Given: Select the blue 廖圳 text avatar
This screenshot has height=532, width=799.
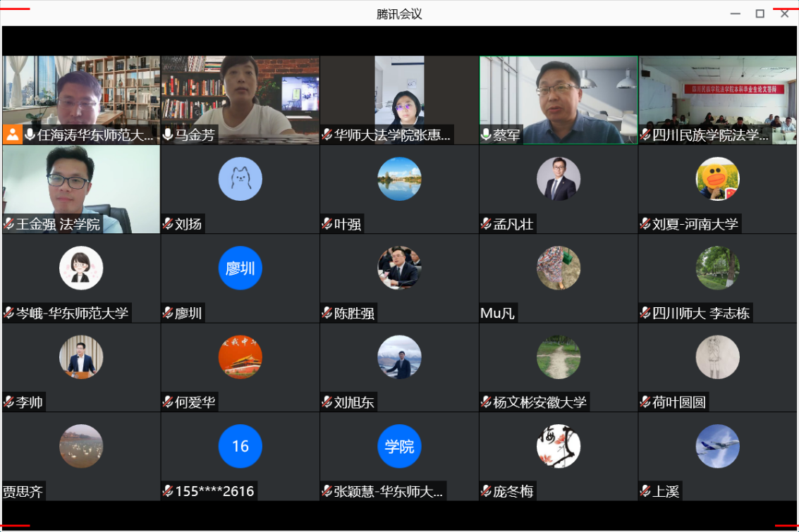Looking at the screenshot, I should pyautogui.click(x=240, y=268).
